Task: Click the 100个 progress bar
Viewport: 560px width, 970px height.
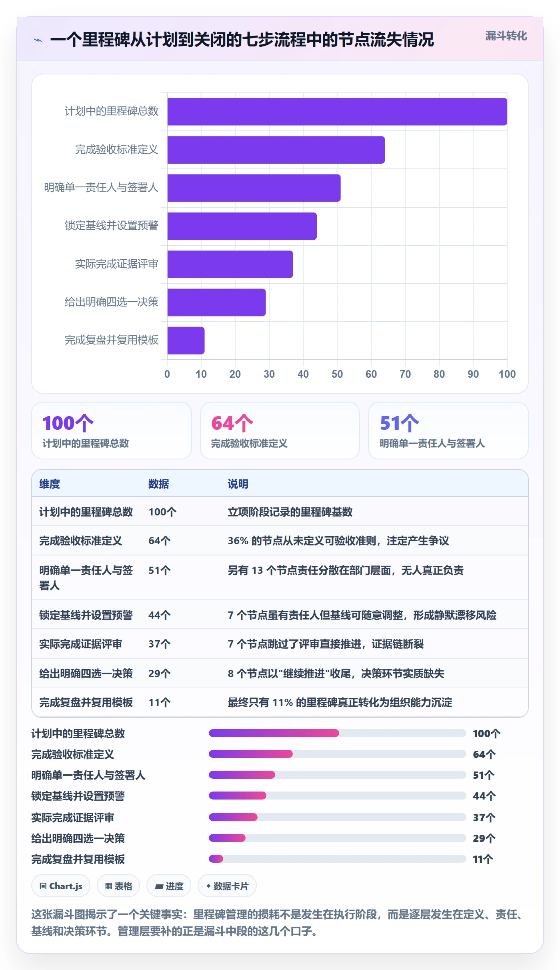Action: click(338, 733)
